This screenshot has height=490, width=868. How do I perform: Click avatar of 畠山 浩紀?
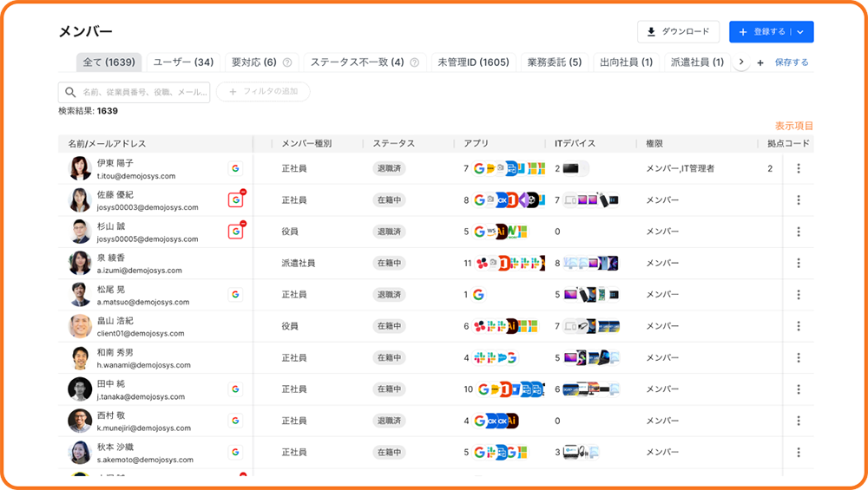pos(80,326)
